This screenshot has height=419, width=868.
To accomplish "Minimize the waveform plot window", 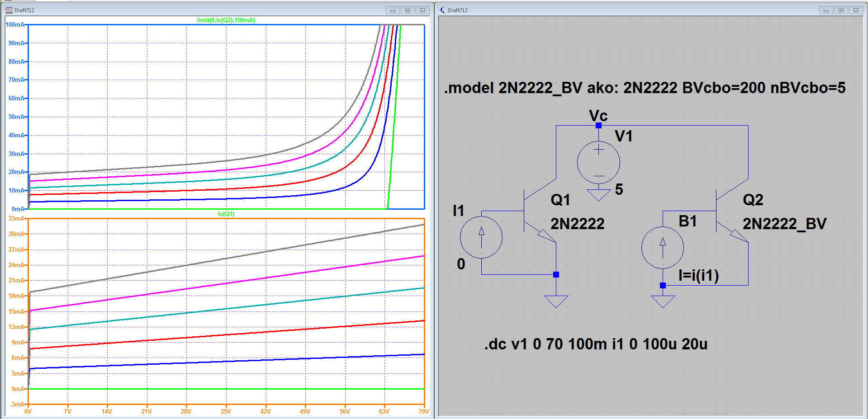I will (393, 10).
